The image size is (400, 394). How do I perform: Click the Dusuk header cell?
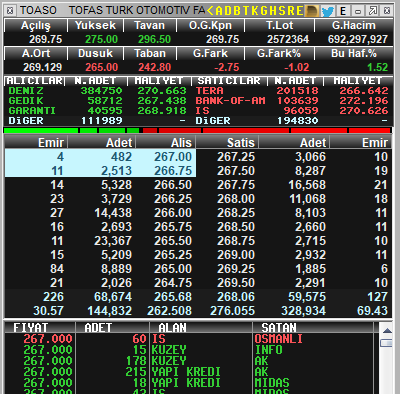pos(95,53)
